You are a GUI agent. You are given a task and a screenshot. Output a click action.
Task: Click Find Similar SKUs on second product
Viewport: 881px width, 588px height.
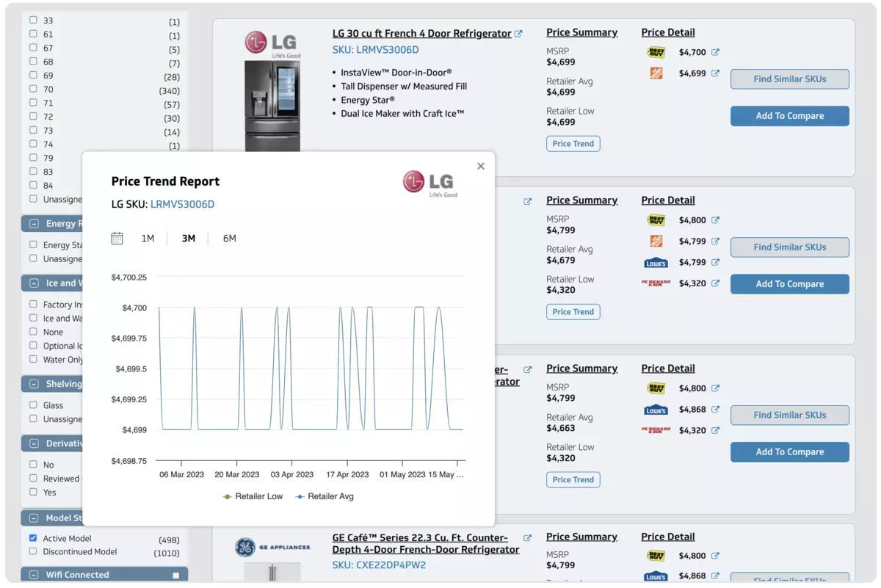[790, 247]
